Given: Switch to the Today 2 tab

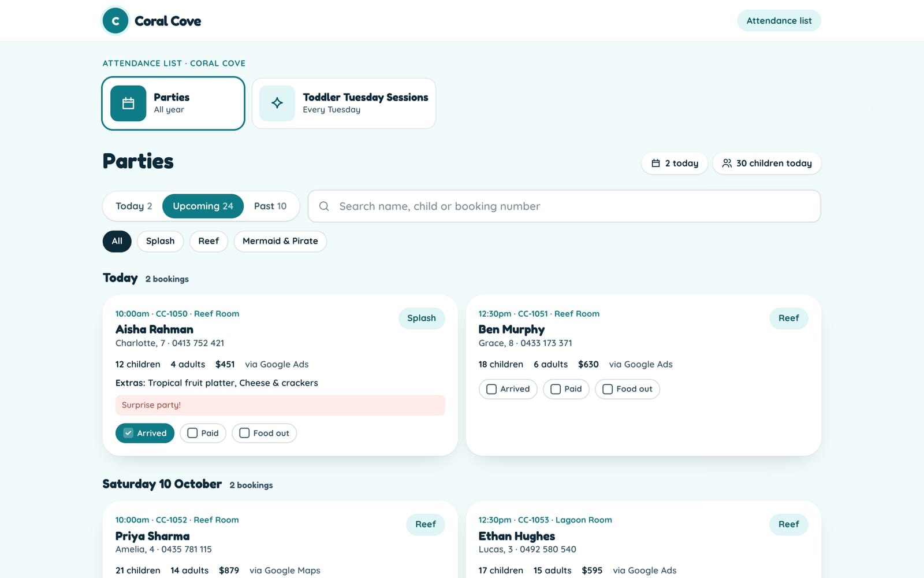Looking at the screenshot, I should [x=133, y=206].
